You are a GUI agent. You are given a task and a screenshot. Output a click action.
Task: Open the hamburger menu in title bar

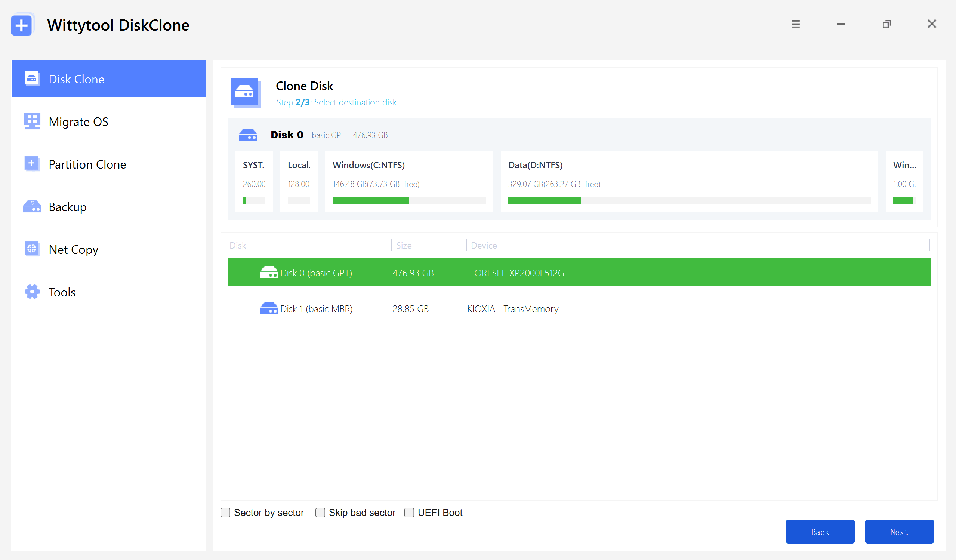[x=795, y=24]
